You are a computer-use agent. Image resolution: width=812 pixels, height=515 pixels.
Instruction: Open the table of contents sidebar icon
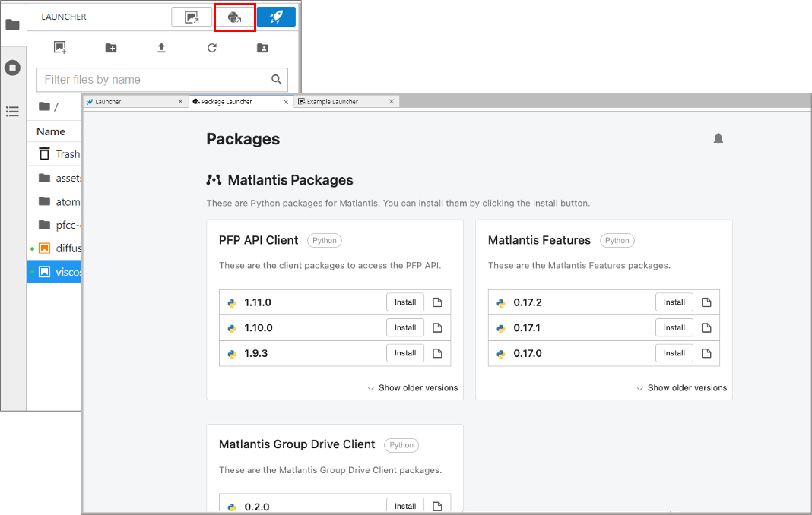pyautogui.click(x=12, y=112)
